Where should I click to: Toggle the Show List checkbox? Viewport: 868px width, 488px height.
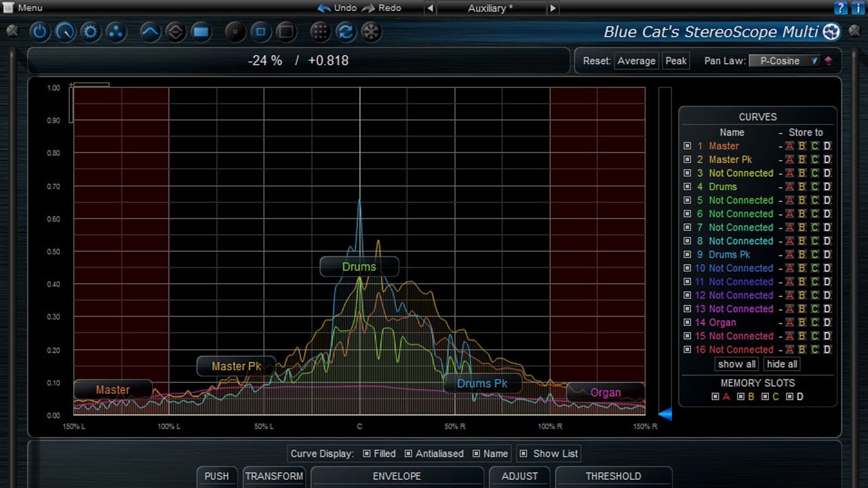(x=523, y=453)
